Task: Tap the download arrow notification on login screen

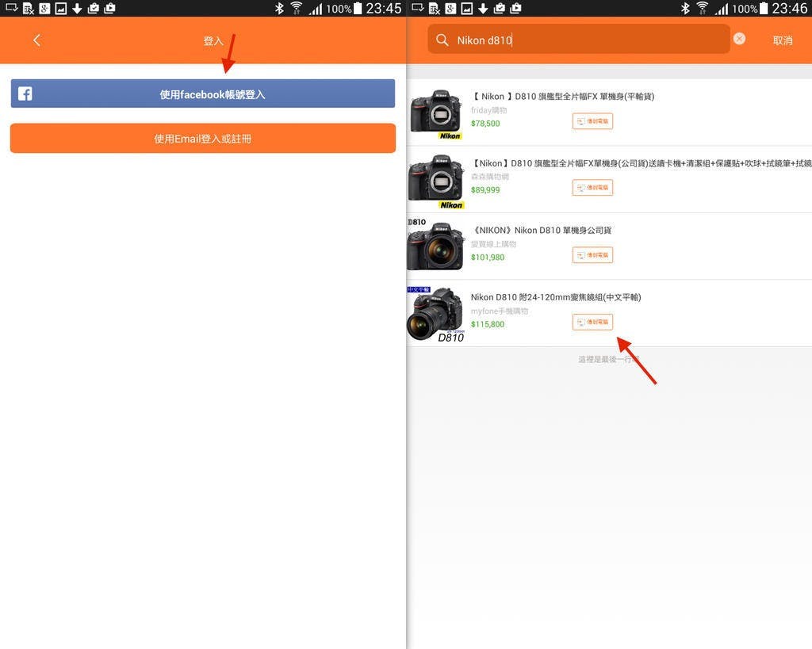Action: (x=77, y=8)
